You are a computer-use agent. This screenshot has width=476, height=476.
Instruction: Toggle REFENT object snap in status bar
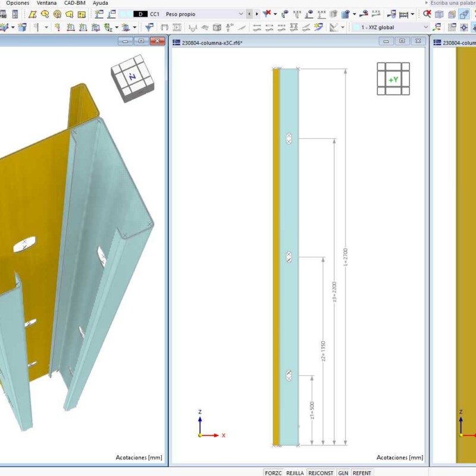[x=362, y=473]
